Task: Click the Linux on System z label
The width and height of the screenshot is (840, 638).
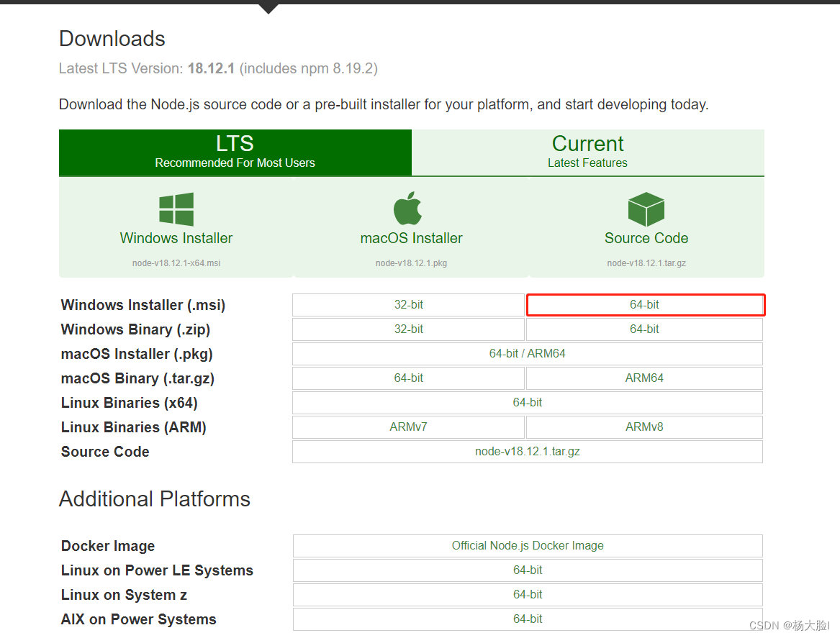Action: (x=124, y=595)
